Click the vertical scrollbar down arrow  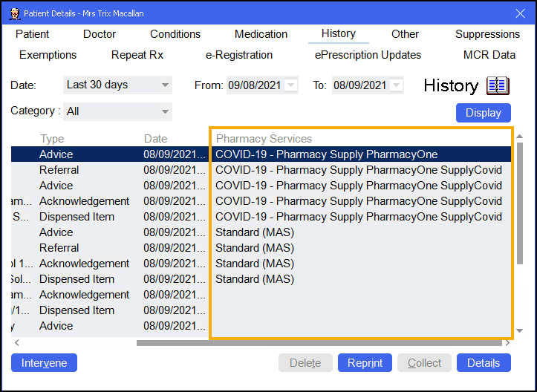pyautogui.click(x=520, y=330)
